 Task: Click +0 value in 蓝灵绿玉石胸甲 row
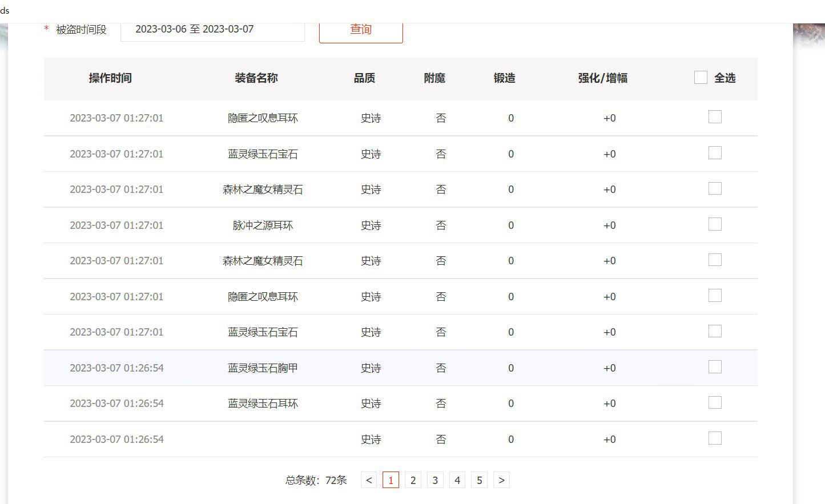610,368
